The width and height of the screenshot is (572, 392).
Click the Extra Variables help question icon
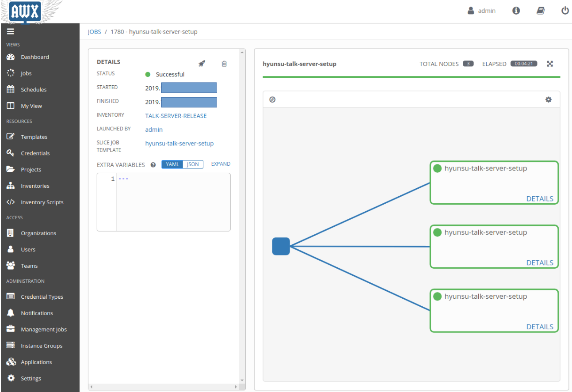pos(153,165)
